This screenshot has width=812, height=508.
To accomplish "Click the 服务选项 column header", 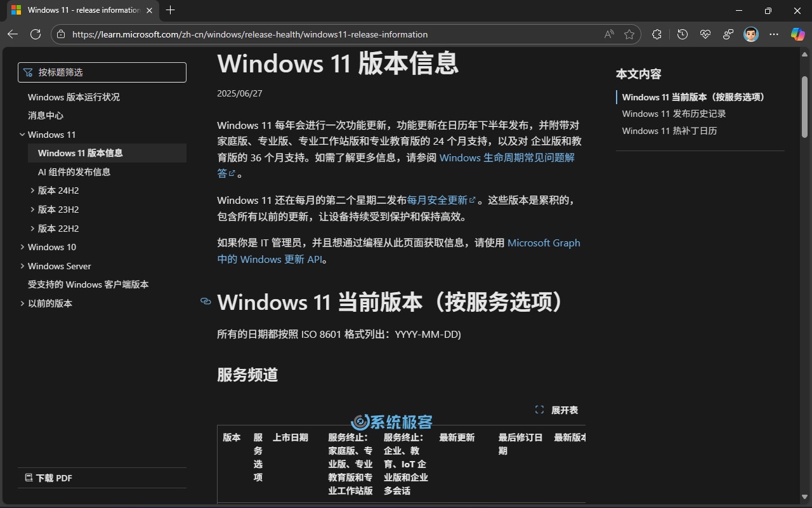I will (258, 457).
